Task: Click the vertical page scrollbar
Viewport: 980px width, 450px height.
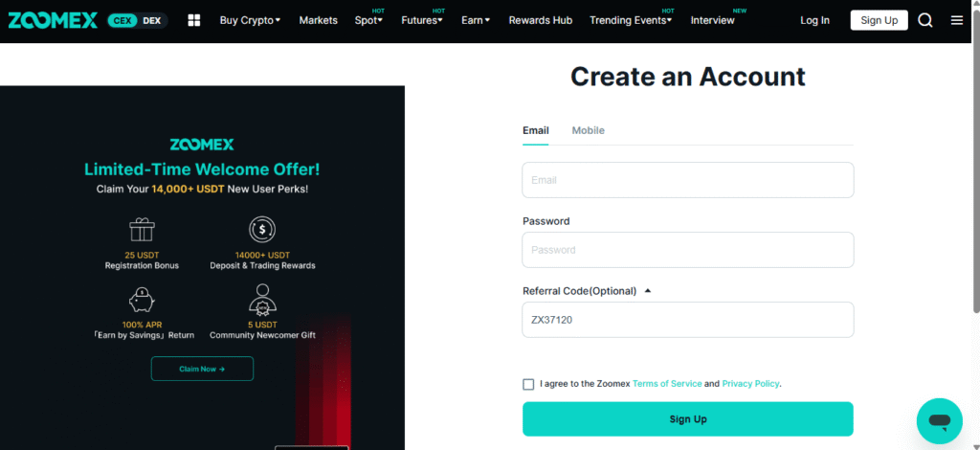Action: point(975,156)
